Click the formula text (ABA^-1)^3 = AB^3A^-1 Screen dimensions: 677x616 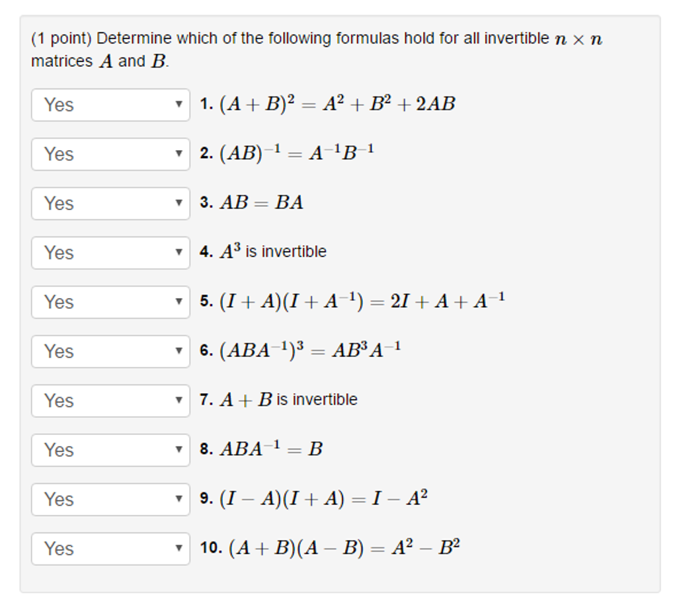coord(310,350)
